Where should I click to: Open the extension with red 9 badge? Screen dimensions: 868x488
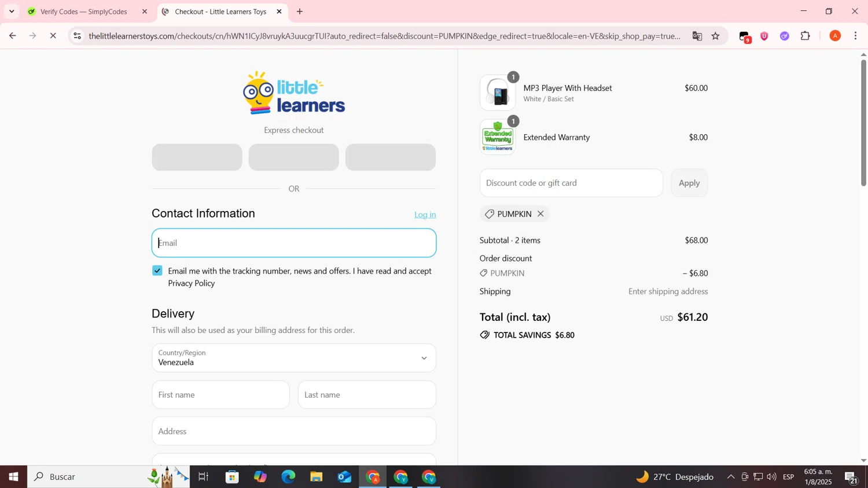745,36
